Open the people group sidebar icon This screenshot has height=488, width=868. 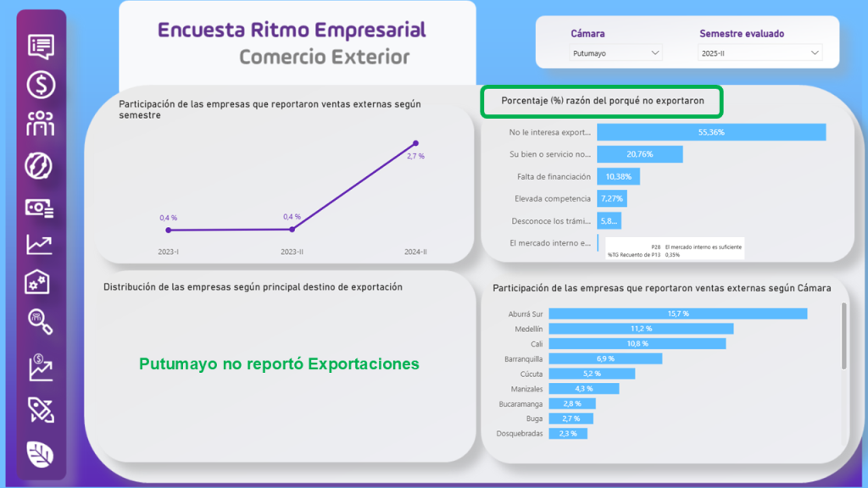(x=41, y=124)
